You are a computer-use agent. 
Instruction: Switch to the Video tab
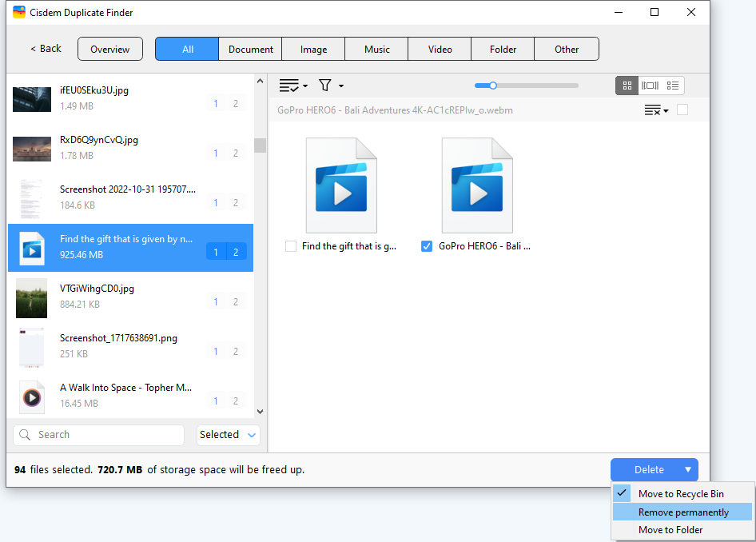click(440, 49)
